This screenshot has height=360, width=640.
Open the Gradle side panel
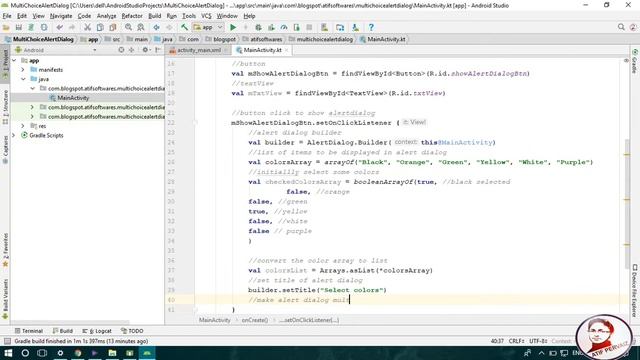point(635,61)
